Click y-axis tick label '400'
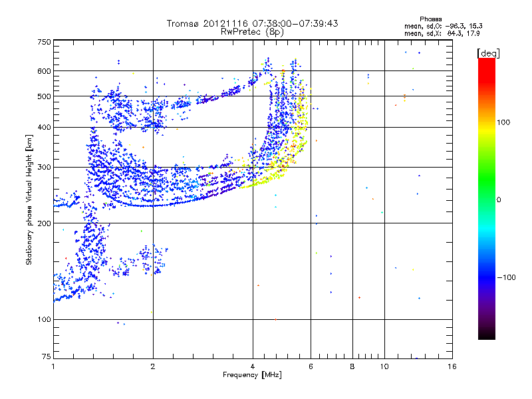Viewport: 532px width, 399px height. click(44, 128)
